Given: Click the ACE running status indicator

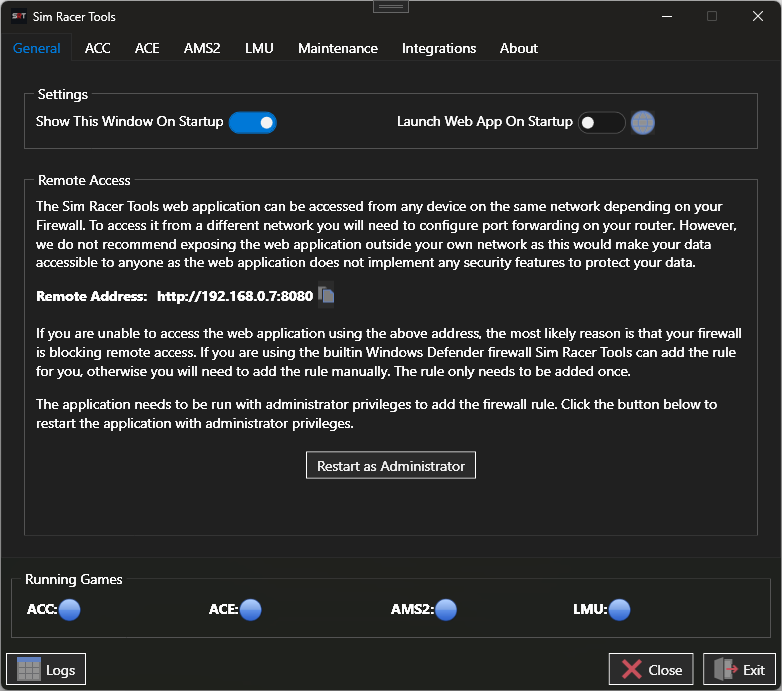Looking at the screenshot, I should click(250, 609).
